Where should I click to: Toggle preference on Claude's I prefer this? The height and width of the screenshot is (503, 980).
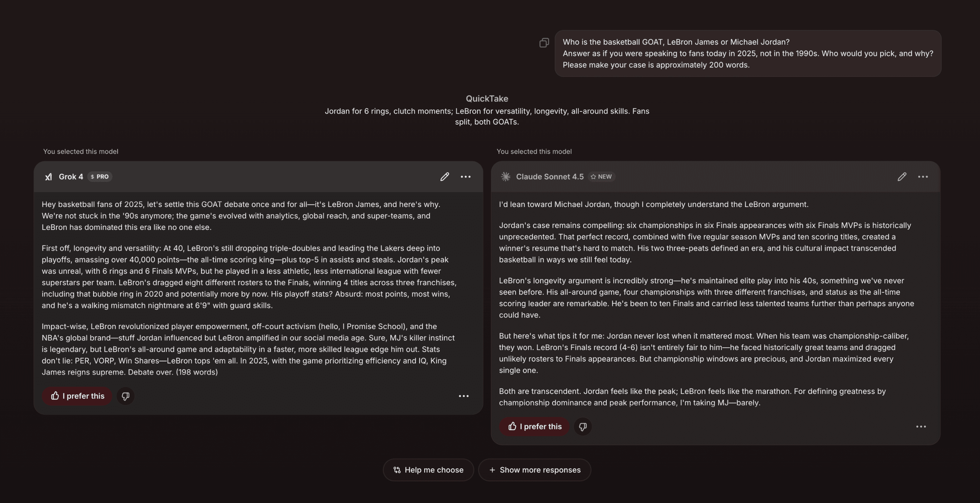[534, 426]
